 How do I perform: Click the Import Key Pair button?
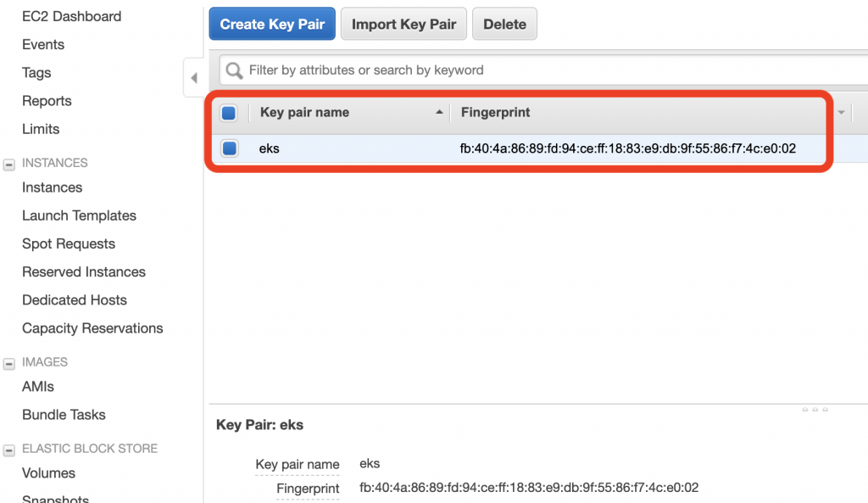click(x=403, y=24)
